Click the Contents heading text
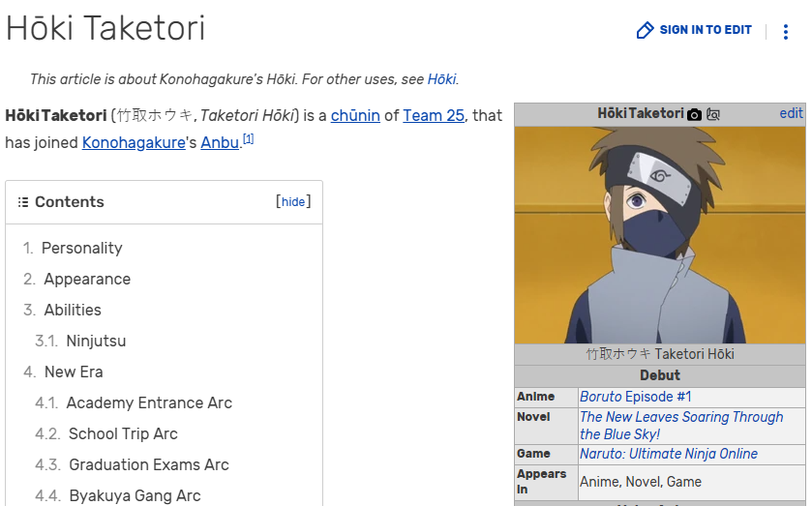812x506 pixels. pos(70,202)
